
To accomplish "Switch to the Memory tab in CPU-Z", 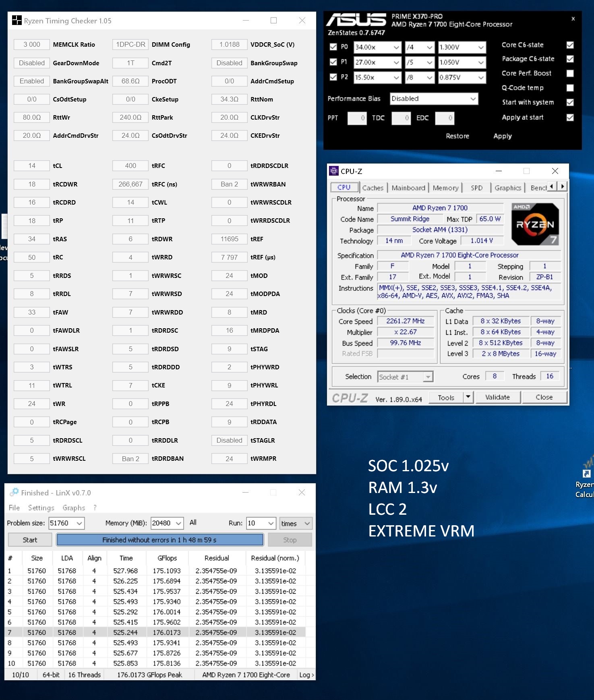I will point(445,188).
